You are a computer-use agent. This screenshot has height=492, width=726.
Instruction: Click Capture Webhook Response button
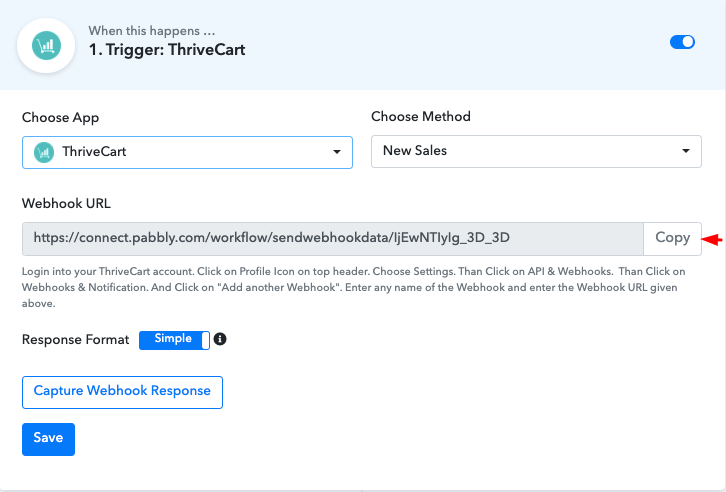[122, 392]
